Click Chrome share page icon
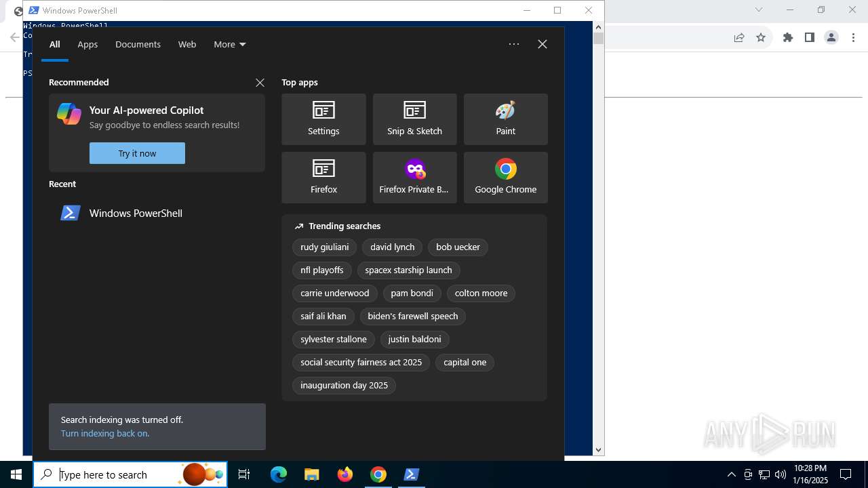 coord(739,38)
